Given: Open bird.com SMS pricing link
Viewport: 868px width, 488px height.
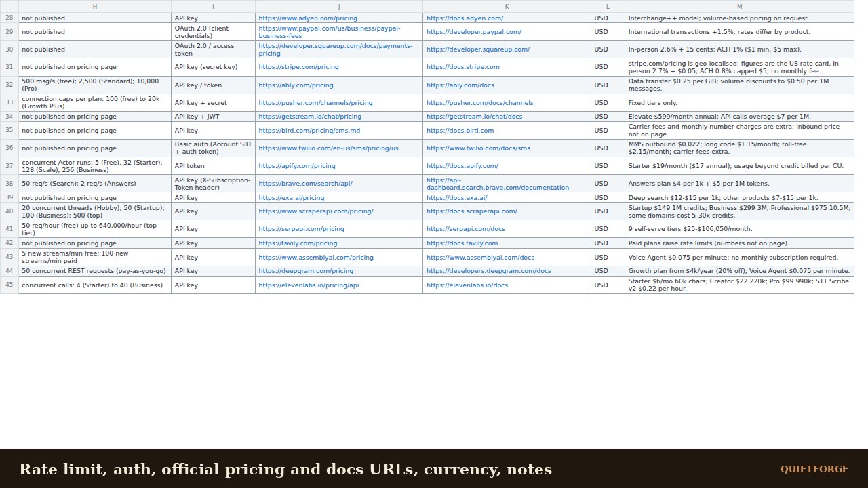Looking at the screenshot, I should point(309,131).
